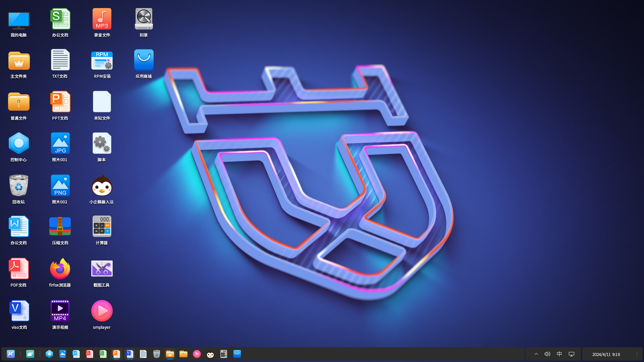Open the date and time 2024/4/11 display
Viewport: 644px width, 362px height.
click(606, 354)
